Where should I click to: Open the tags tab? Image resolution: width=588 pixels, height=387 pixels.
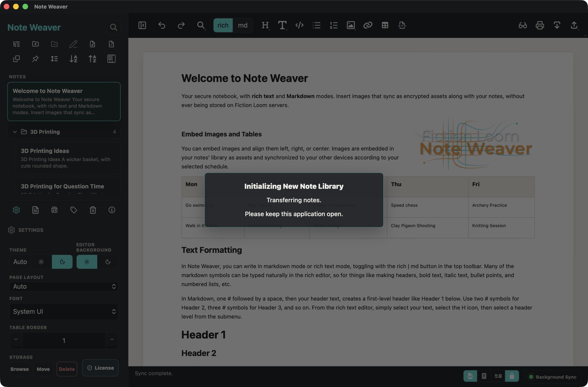pos(74,210)
